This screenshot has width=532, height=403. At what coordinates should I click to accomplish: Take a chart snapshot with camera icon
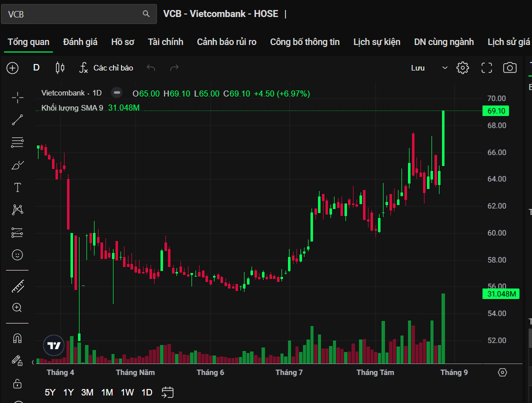coord(509,68)
